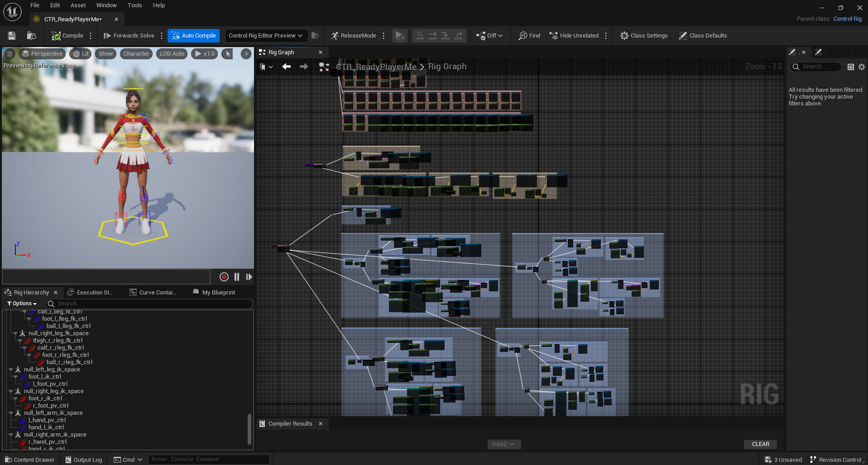Open the Options dropdown in Rig Hierarchy
Image resolution: width=868 pixels, height=465 pixels.
pyautogui.click(x=21, y=303)
